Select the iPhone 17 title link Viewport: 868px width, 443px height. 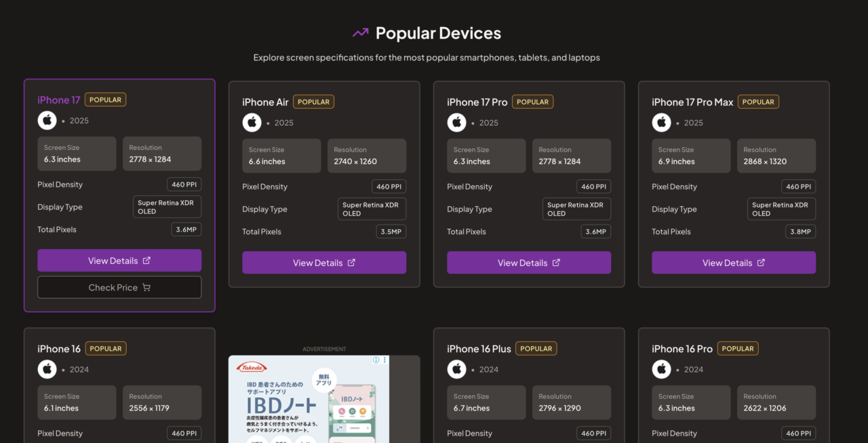click(59, 100)
